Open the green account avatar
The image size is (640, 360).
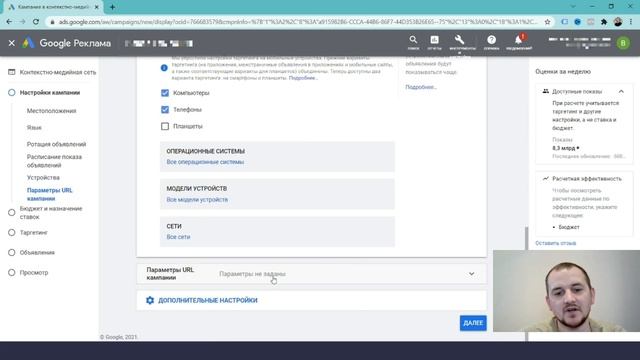[x=623, y=43]
